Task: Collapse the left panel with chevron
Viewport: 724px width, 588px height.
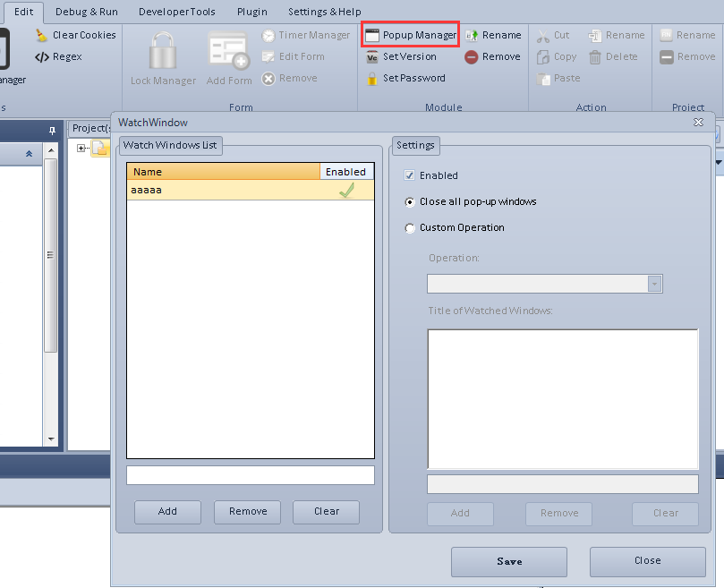Action: point(29,154)
